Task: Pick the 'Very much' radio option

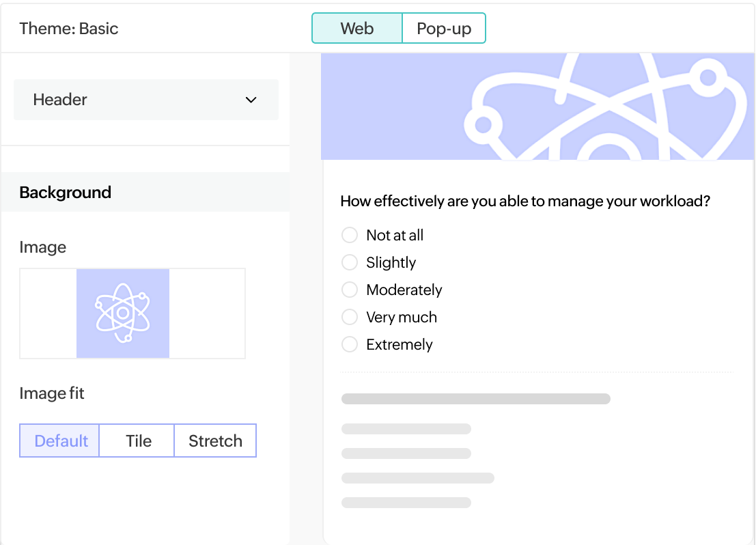Action: pos(350,318)
